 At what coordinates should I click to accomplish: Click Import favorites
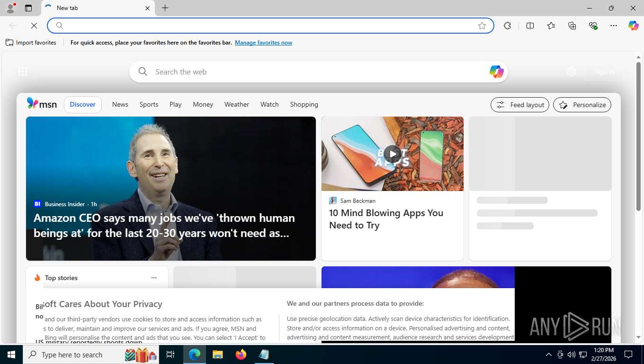pyautogui.click(x=31, y=43)
